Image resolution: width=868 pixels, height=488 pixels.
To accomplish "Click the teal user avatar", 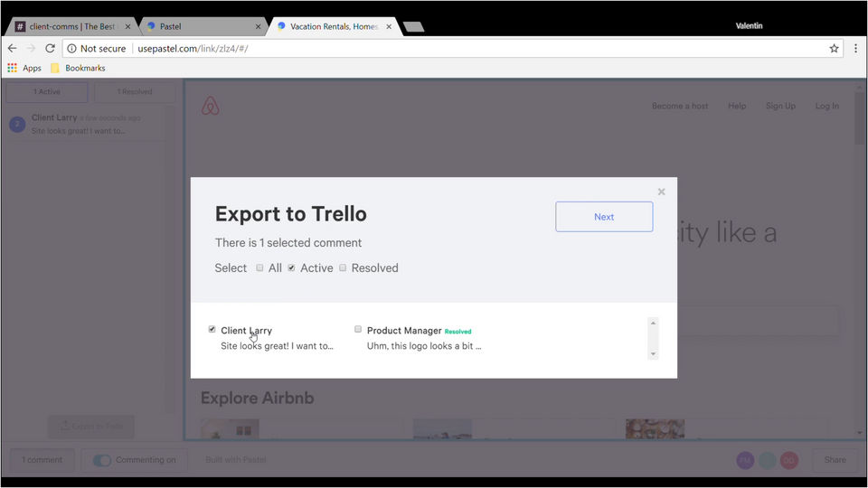I will coord(768,460).
